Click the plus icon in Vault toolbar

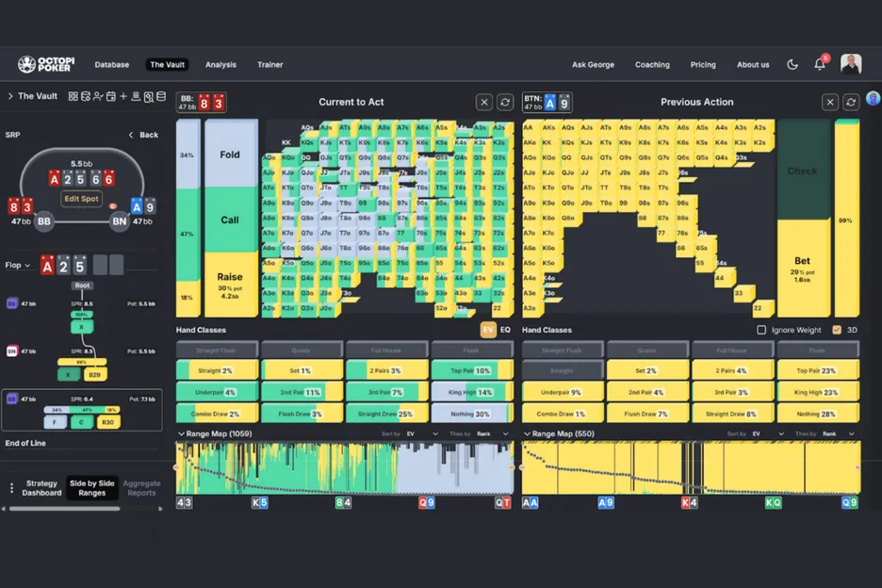pos(123,96)
